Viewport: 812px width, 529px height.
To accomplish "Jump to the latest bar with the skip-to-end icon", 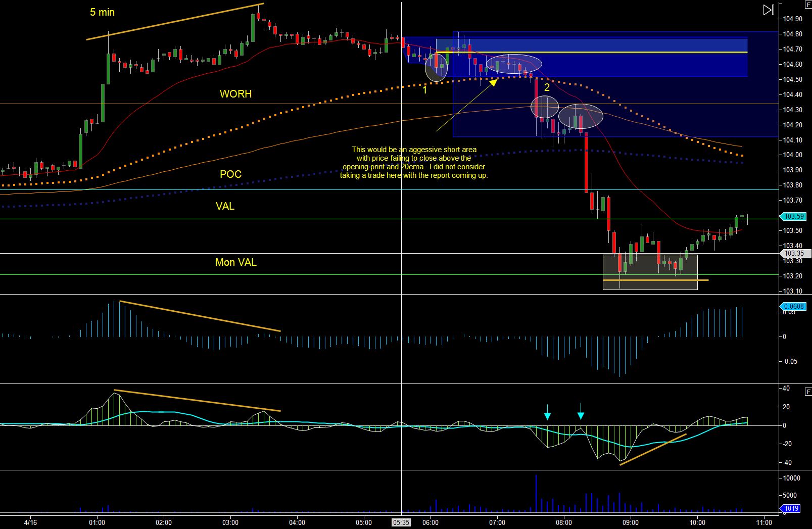I will point(768,10).
